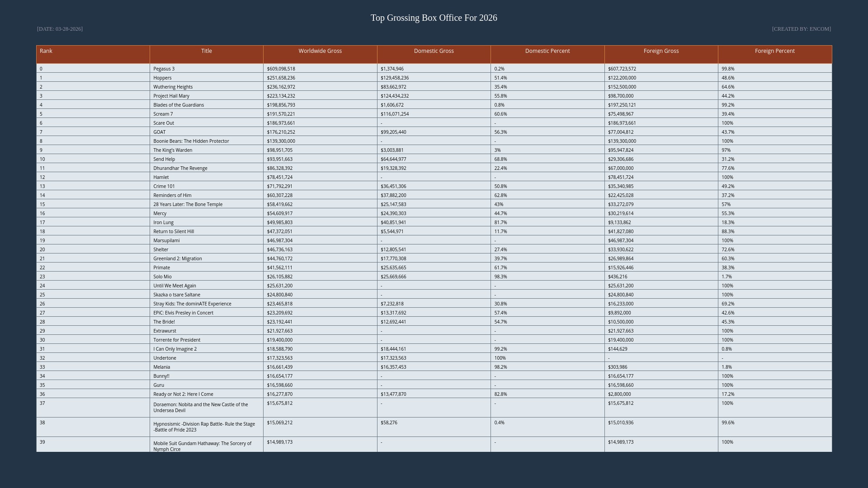The width and height of the screenshot is (868, 488).
Task: Click the Rank column header
Action: (x=46, y=51)
